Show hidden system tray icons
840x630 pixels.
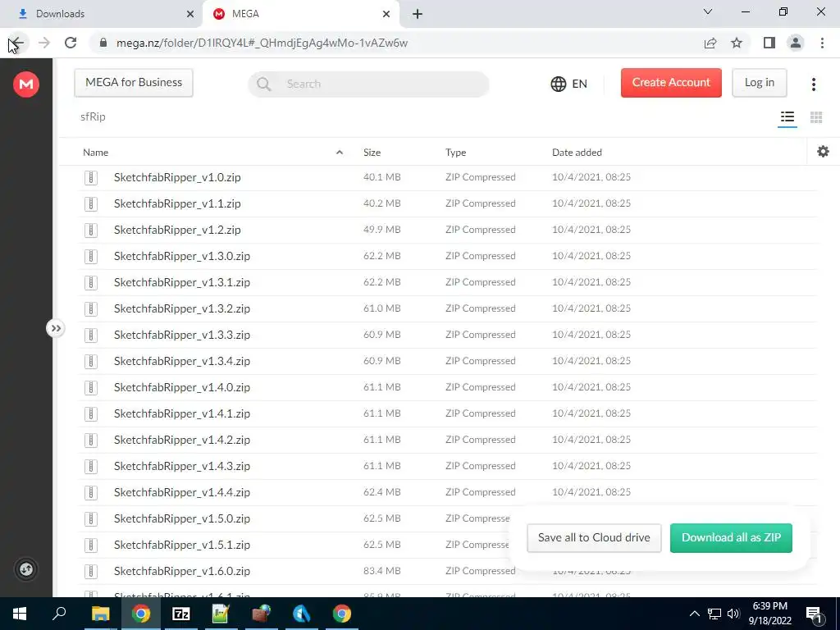point(694,614)
